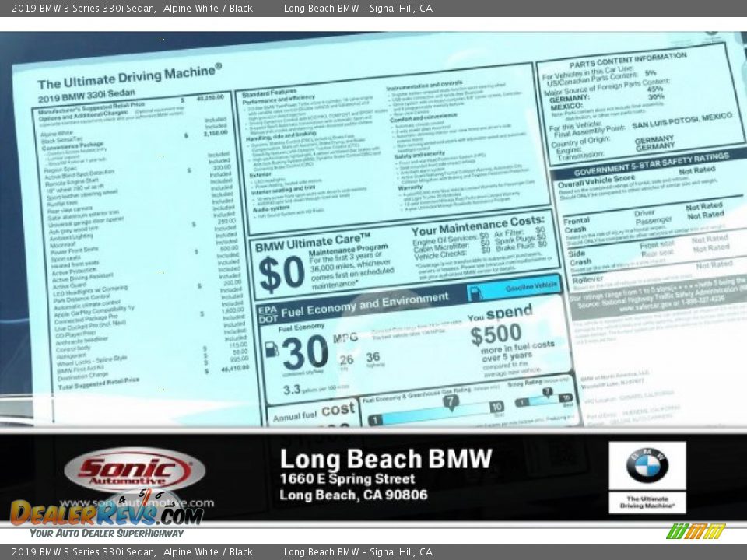Click the large 'Long Beach BMW' heading
The width and height of the screenshot is (747, 560).
(x=386, y=459)
